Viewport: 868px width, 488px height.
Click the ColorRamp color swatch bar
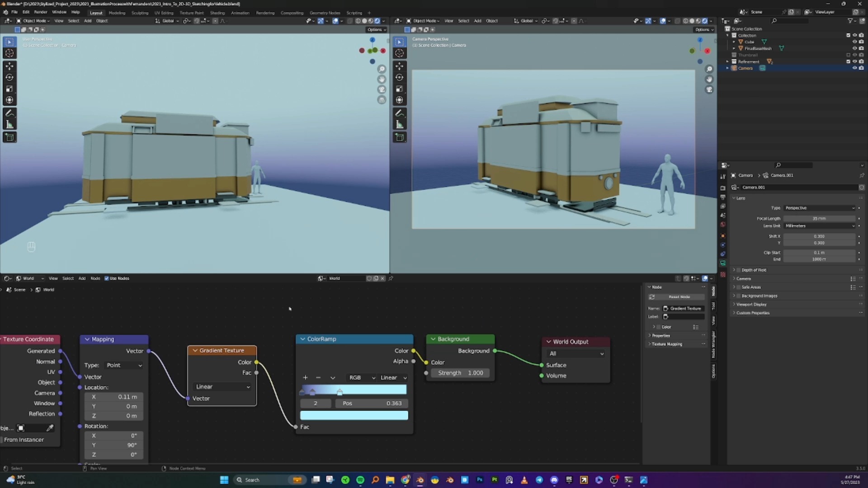(354, 415)
